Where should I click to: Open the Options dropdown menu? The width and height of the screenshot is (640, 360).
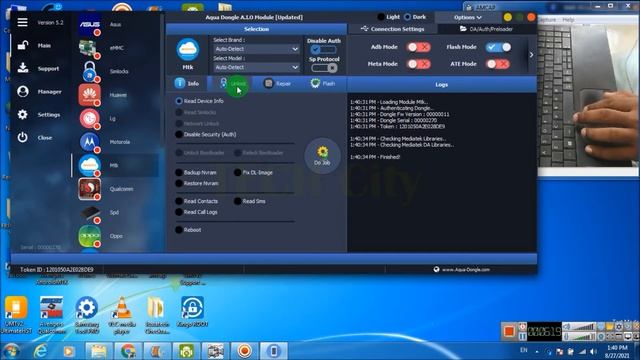(468, 18)
